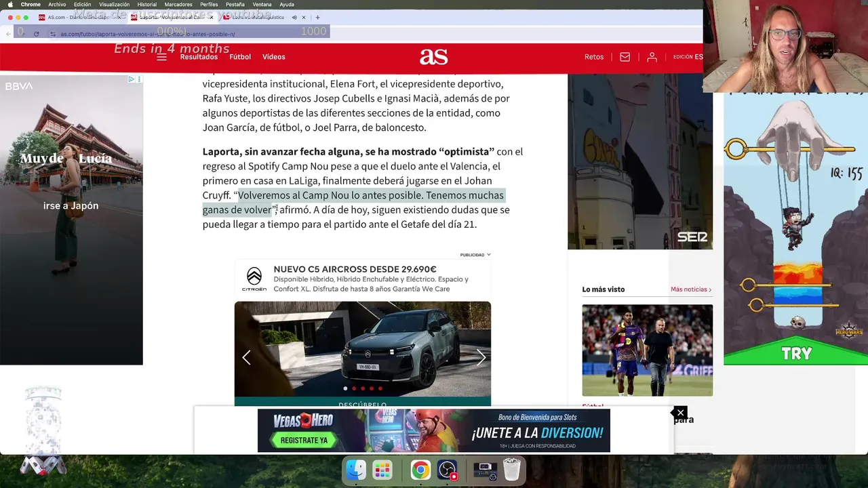Open Launchpad from the Dock
The width and height of the screenshot is (868, 488).
(382, 470)
